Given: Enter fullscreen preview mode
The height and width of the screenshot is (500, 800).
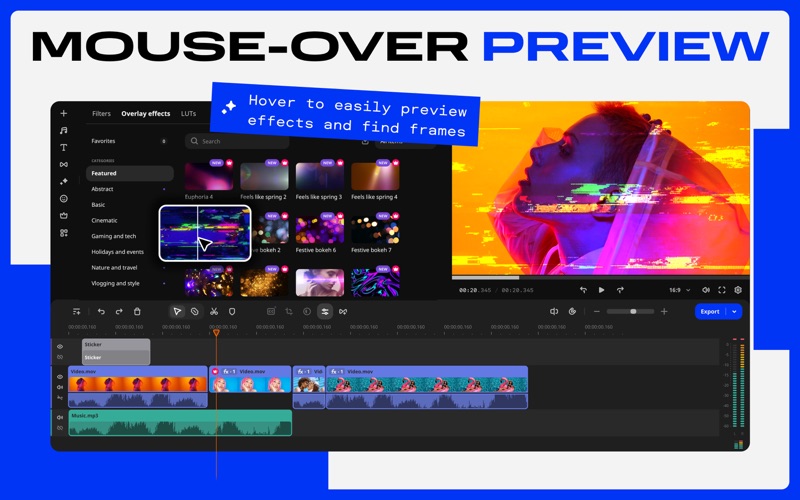Looking at the screenshot, I should 721,290.
